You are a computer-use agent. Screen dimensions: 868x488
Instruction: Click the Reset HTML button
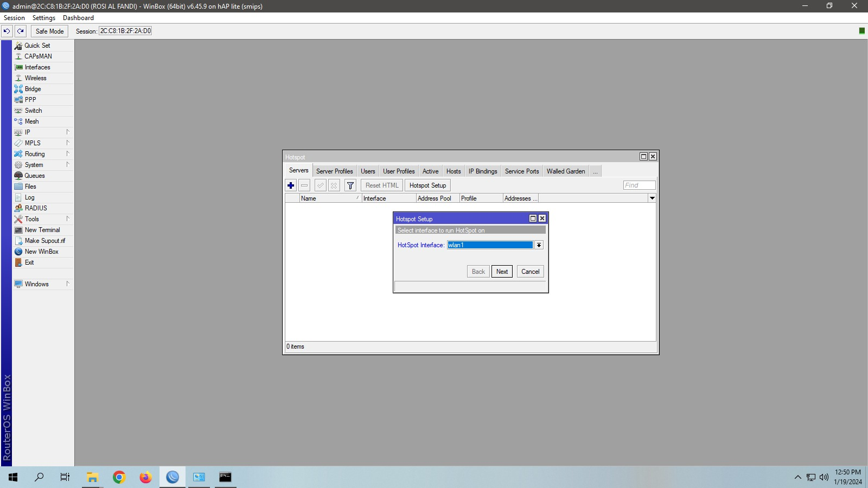coord(382,185)
